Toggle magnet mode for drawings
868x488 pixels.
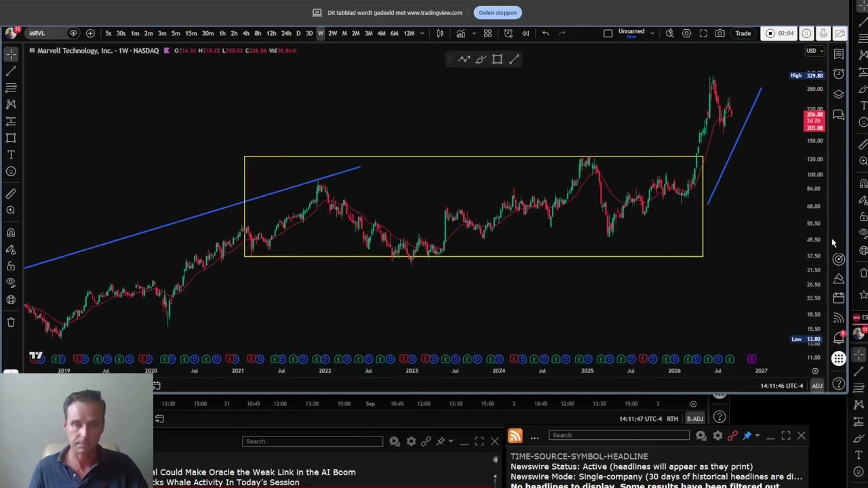[x=11, y=232]
